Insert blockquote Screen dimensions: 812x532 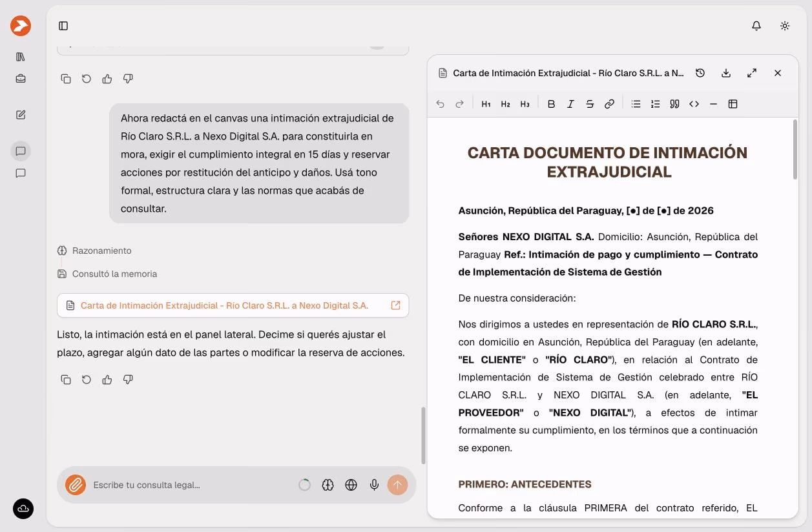click(x=674, y=104)
